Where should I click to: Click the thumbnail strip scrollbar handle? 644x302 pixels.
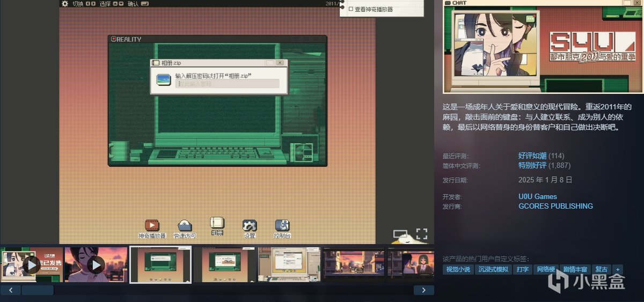(38, 290)
